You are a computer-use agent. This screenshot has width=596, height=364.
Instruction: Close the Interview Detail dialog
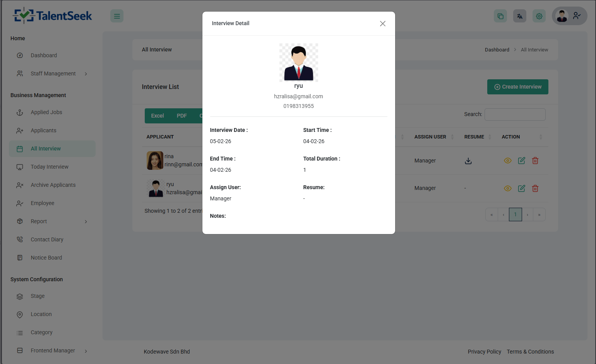[x=382, y=24]
